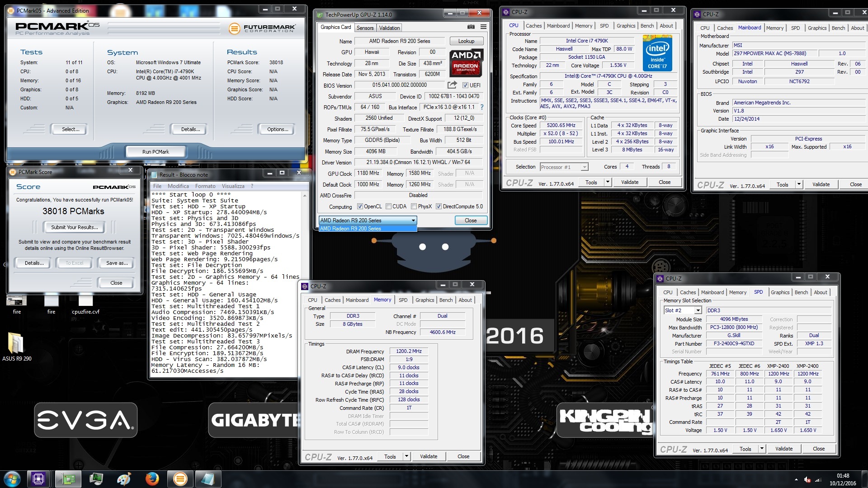Click the Notepad Result title bar icon

click(x=153, y=174)
